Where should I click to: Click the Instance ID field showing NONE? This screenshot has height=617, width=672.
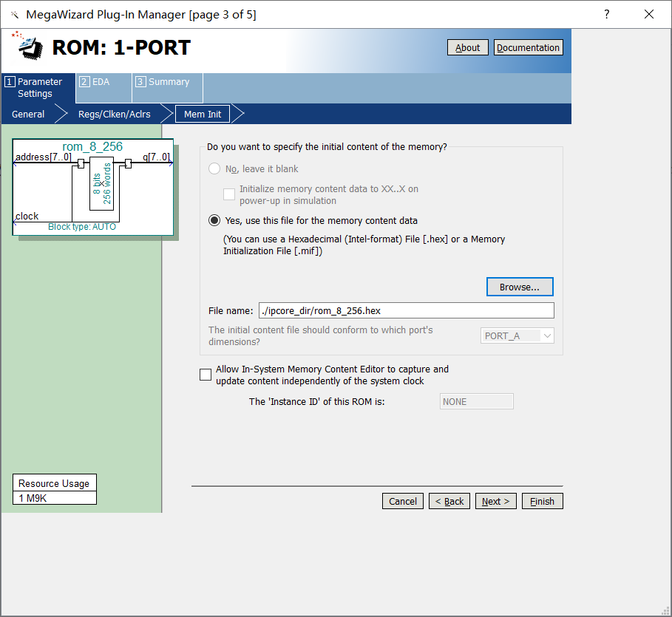(477, 401)
